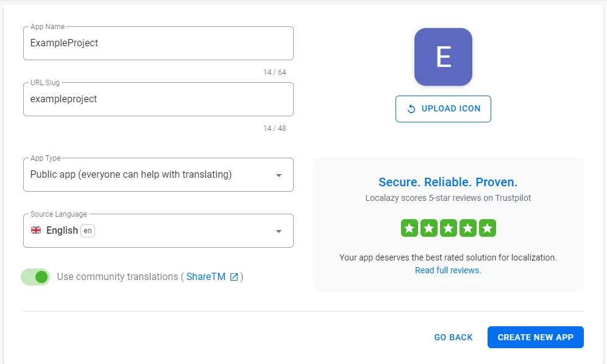607x364 pixels.
Task: Click the App Type dropdown arrow
Action: tap(279, 175)
